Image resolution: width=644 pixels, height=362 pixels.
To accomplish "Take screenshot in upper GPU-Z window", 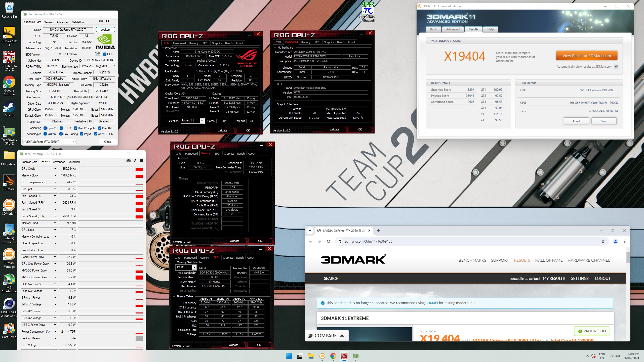I will (x=101, y=21).
